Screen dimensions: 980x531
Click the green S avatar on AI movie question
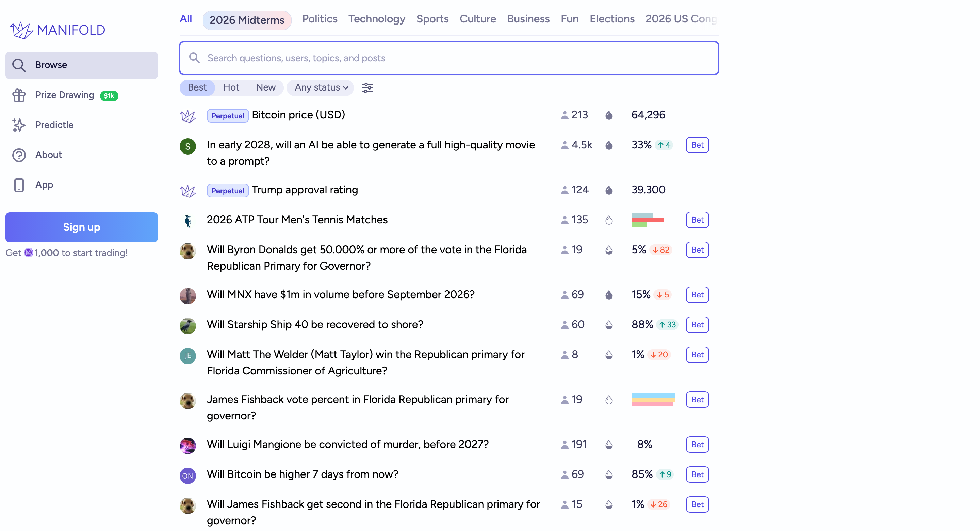187,146
